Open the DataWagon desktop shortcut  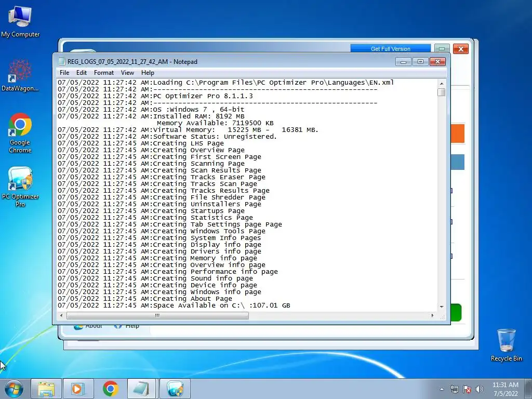point(20,75)
